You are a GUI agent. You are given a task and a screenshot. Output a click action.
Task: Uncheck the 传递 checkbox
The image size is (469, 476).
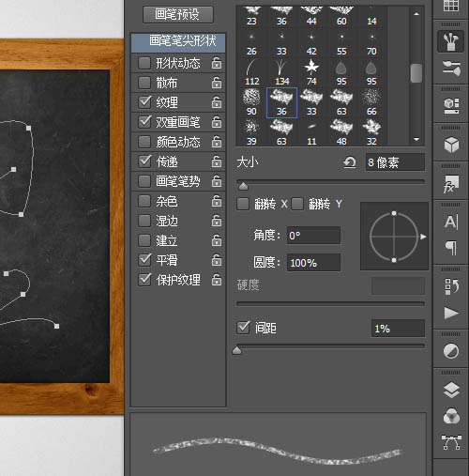144,161
